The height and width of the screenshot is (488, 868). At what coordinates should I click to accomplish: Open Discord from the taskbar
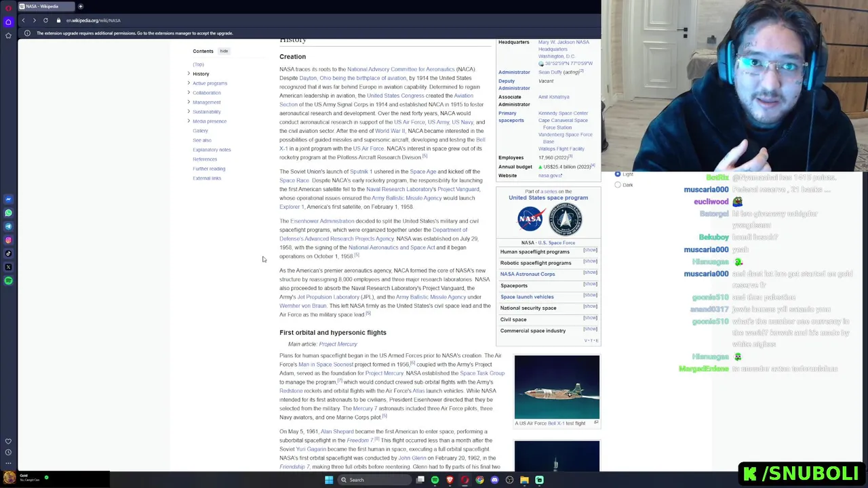click(x=494, y=480)
